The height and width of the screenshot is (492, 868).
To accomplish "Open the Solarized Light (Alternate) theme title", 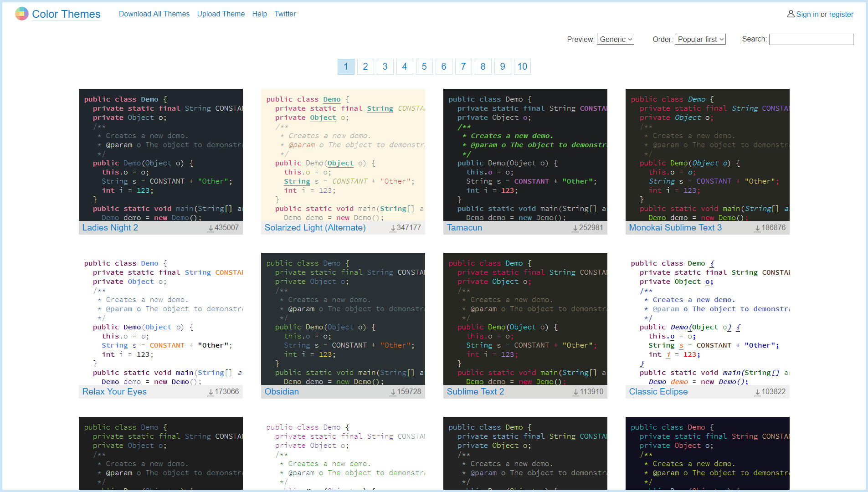I will [315, 228].
